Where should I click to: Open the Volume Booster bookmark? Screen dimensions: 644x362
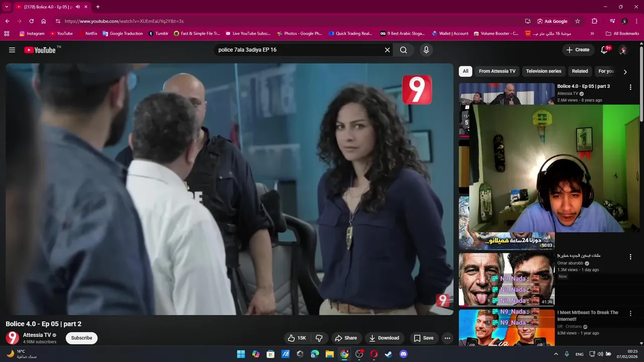pyautogui.click(x=496, y=34)
